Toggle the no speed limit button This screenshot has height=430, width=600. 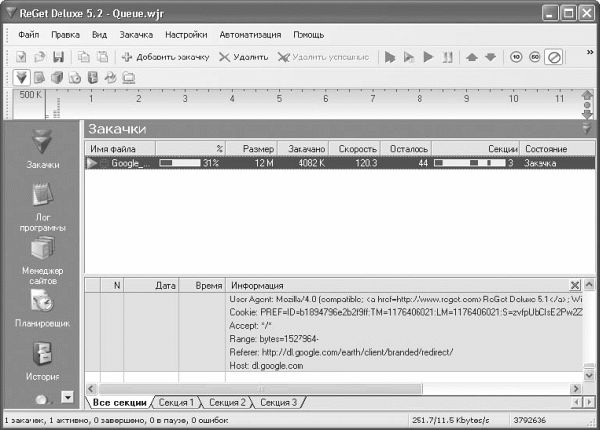554,57
